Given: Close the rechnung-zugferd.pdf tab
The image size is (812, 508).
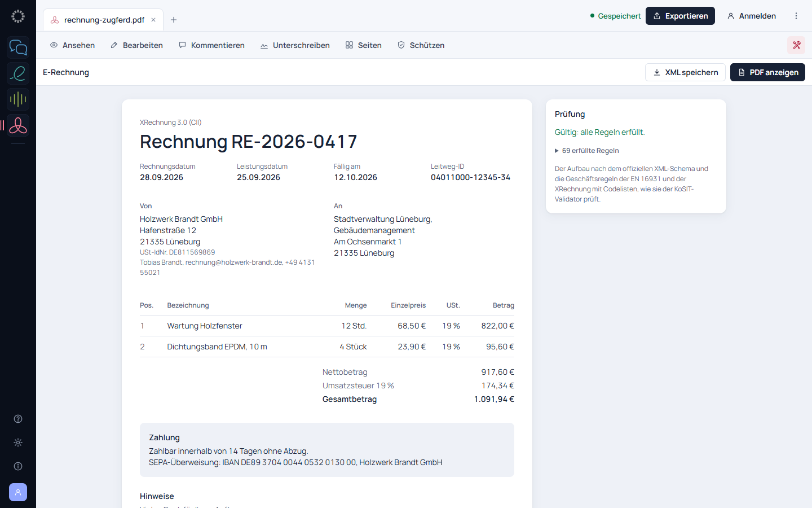Looking at the screenshot, I should [x=153, y=20].
